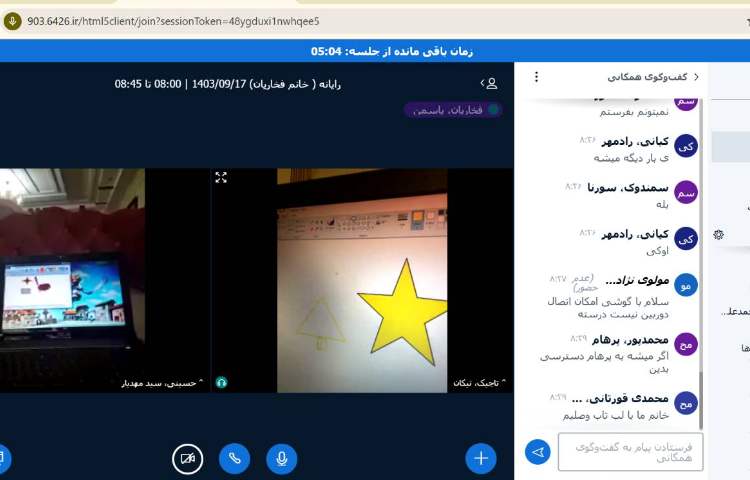Leave audio with the phone button
Viewport: 750px width, 480px height.
pyautogui.click(x=234, y=458)
